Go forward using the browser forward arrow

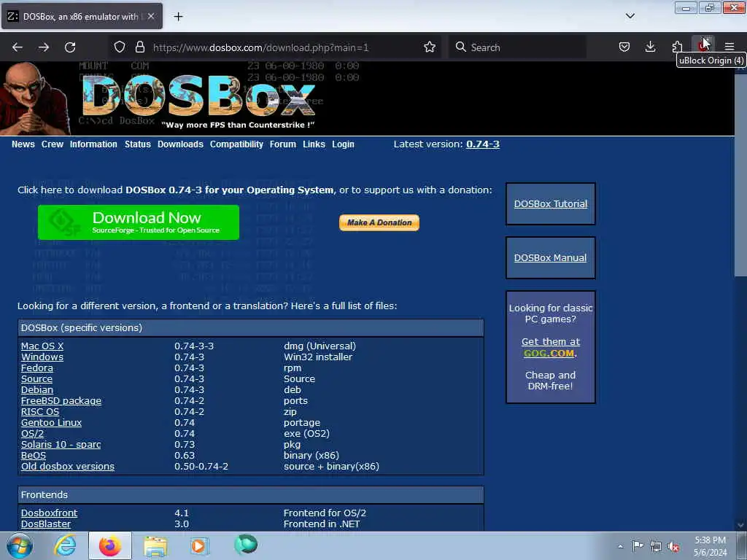click(44, 47)
